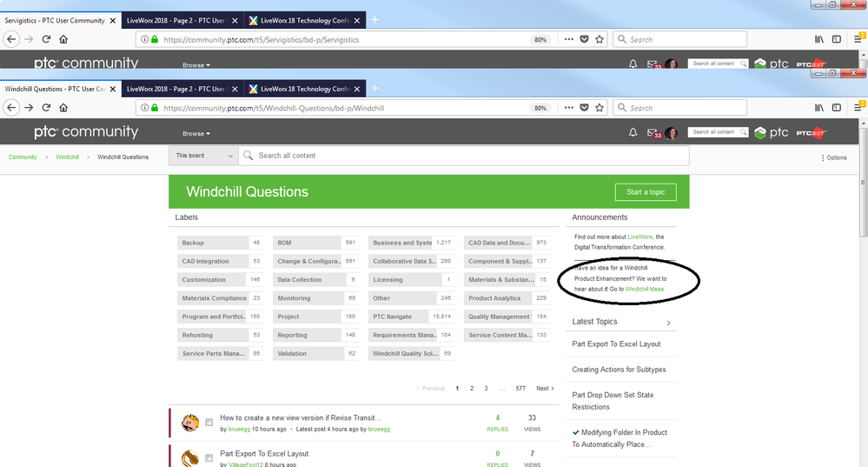Open user avatar in front ptc community header
Screen dimensions: 868x467
click(671, 133)
